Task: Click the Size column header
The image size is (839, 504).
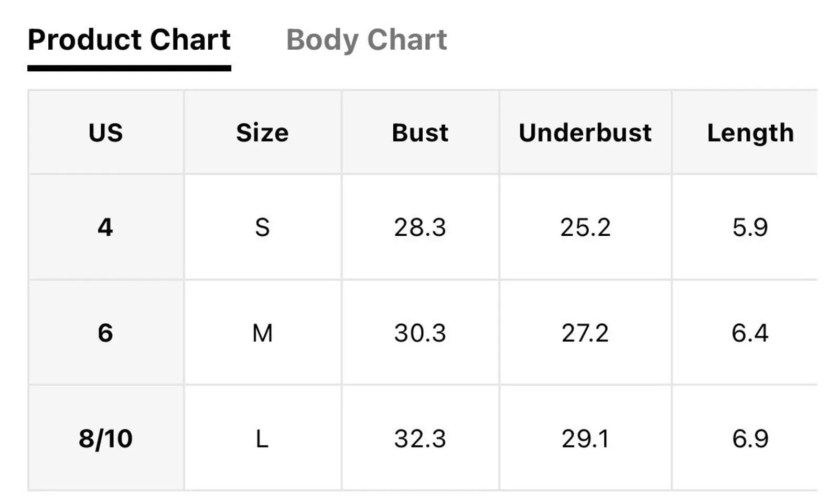Action: click(262, 133)
